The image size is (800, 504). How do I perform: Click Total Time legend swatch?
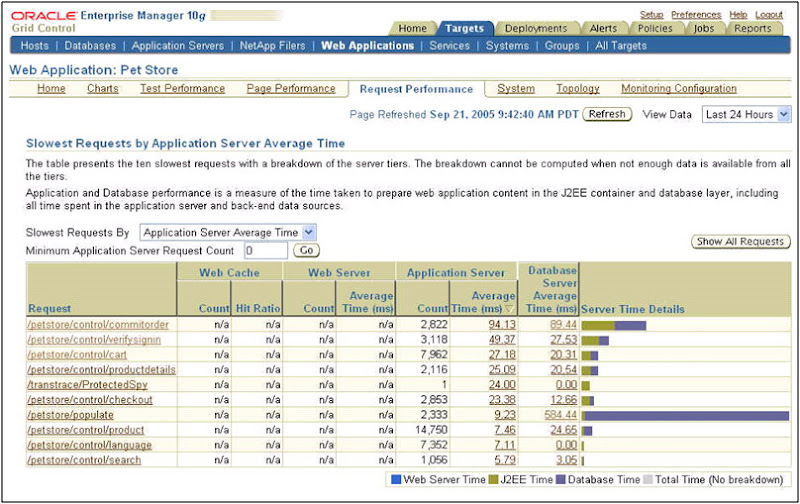point(647,480)
